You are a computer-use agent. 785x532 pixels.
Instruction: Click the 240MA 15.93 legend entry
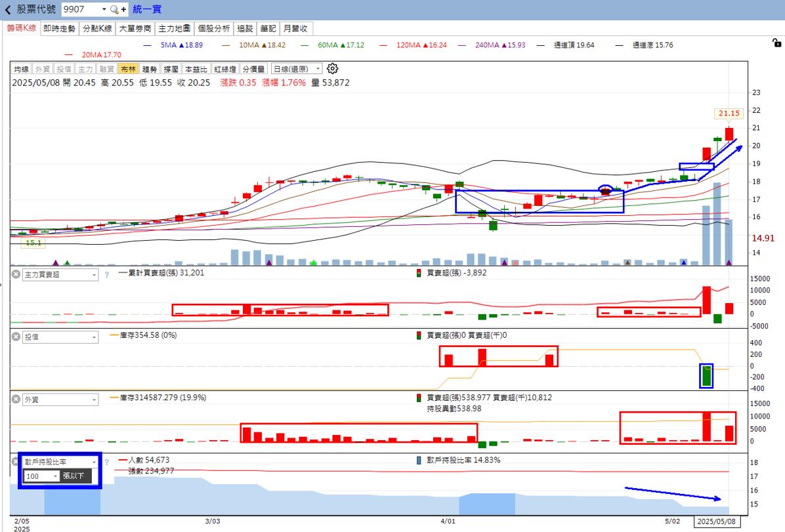492,45
